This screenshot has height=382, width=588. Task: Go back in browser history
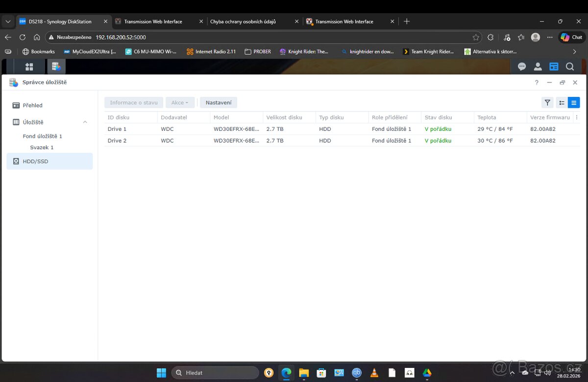coord(8,37)
